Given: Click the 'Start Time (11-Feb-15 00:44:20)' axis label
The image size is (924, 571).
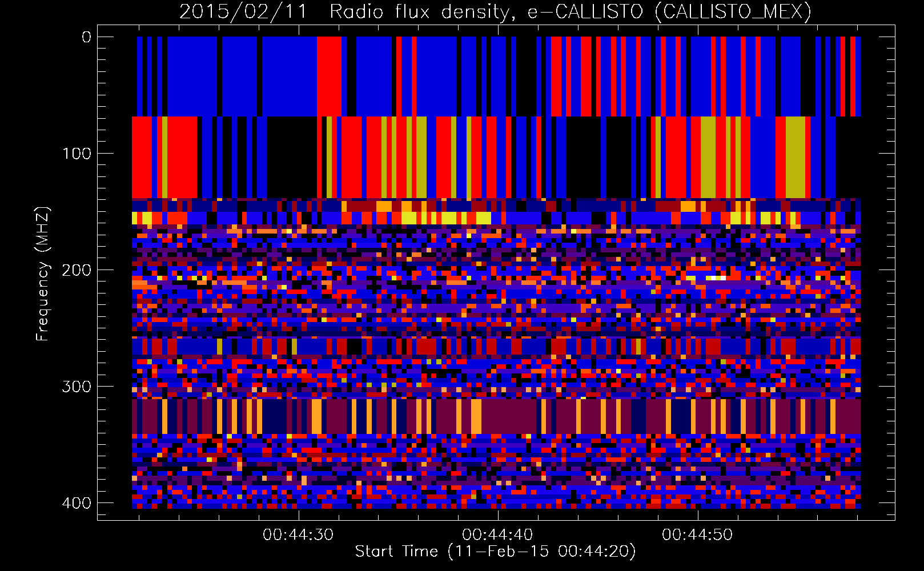Looking at the screenshot, I should (495, 552).
